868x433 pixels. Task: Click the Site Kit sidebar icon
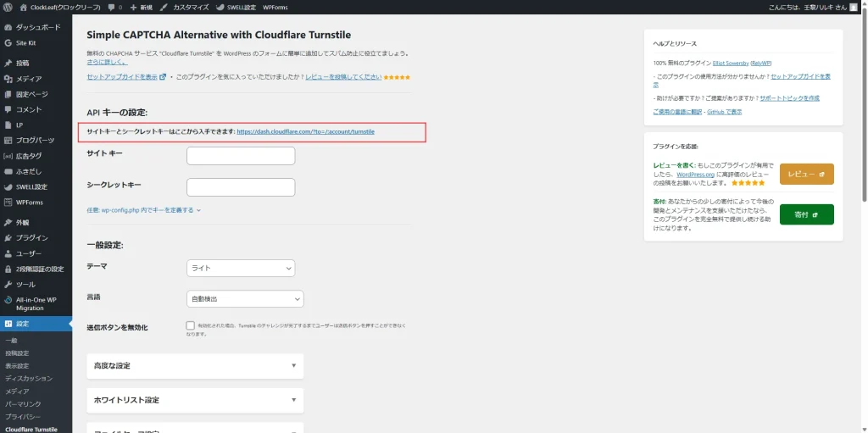[8, 42]
